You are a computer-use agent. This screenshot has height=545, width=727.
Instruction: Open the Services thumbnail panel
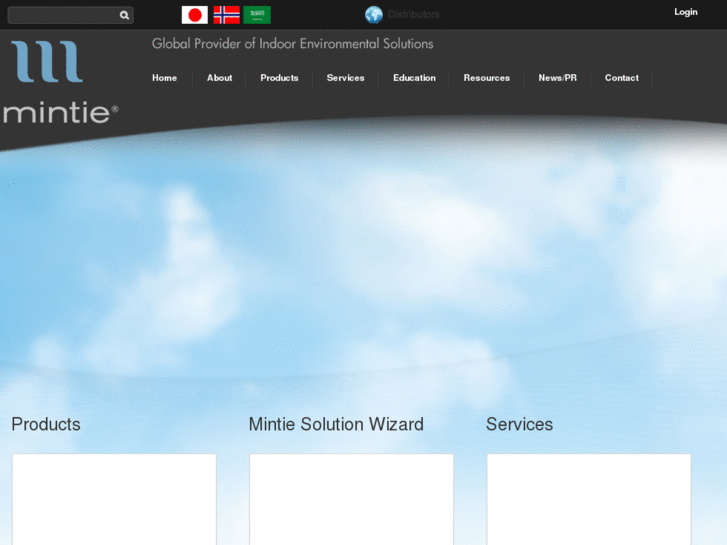coord(589,500)
